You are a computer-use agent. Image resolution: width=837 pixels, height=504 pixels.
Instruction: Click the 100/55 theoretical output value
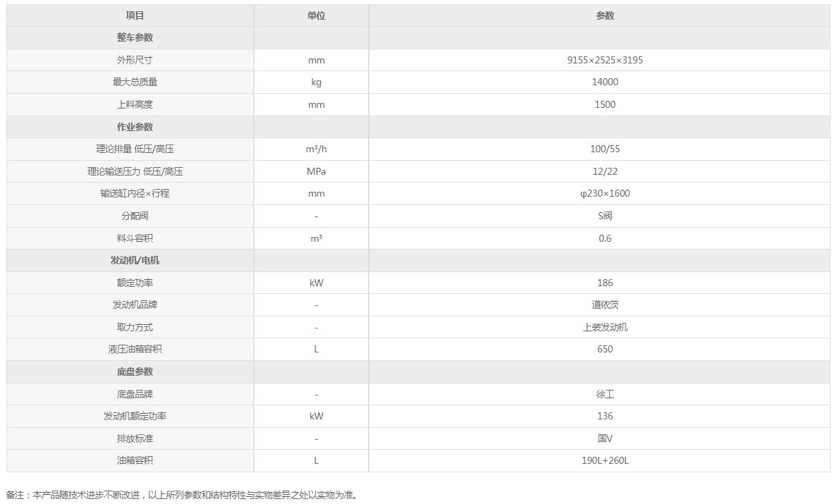pyautogui.click(x=605, y=149)
